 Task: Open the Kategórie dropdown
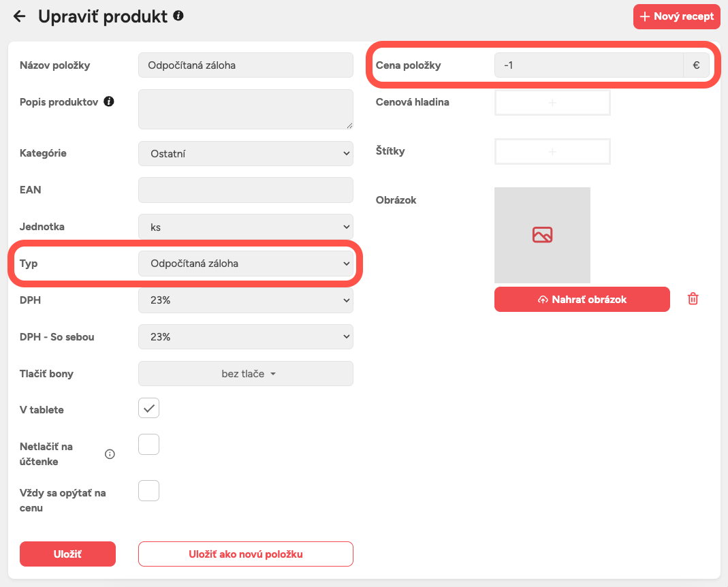click(245, 154)
